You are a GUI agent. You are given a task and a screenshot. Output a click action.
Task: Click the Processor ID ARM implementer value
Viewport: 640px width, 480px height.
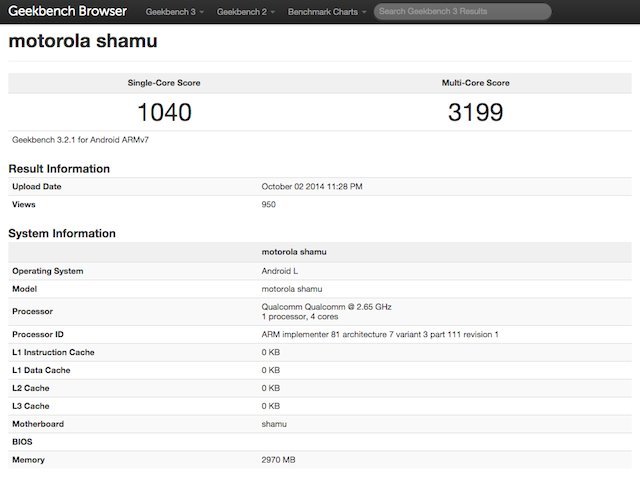(379, 334)
